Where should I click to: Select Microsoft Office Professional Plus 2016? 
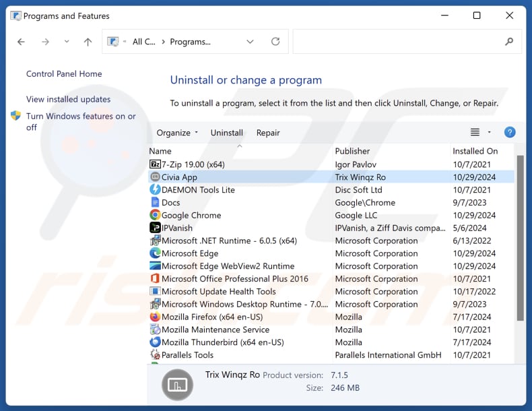tap(235, 279)
